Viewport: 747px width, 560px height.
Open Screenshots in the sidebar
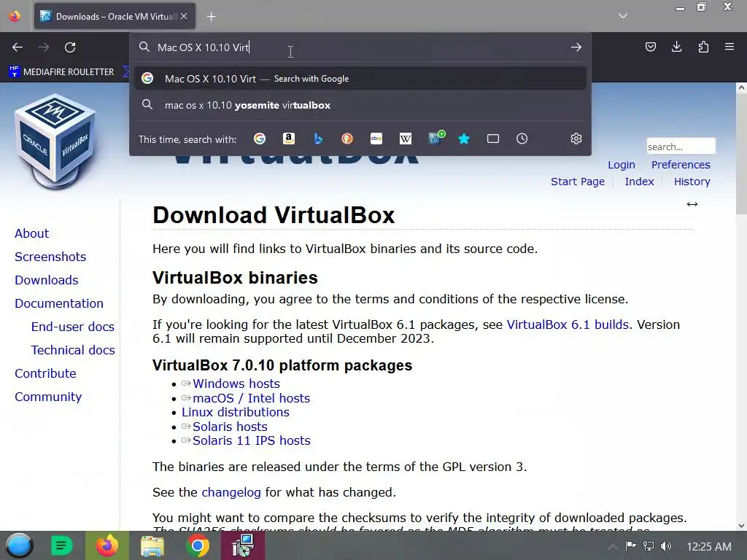pos(50,257)
